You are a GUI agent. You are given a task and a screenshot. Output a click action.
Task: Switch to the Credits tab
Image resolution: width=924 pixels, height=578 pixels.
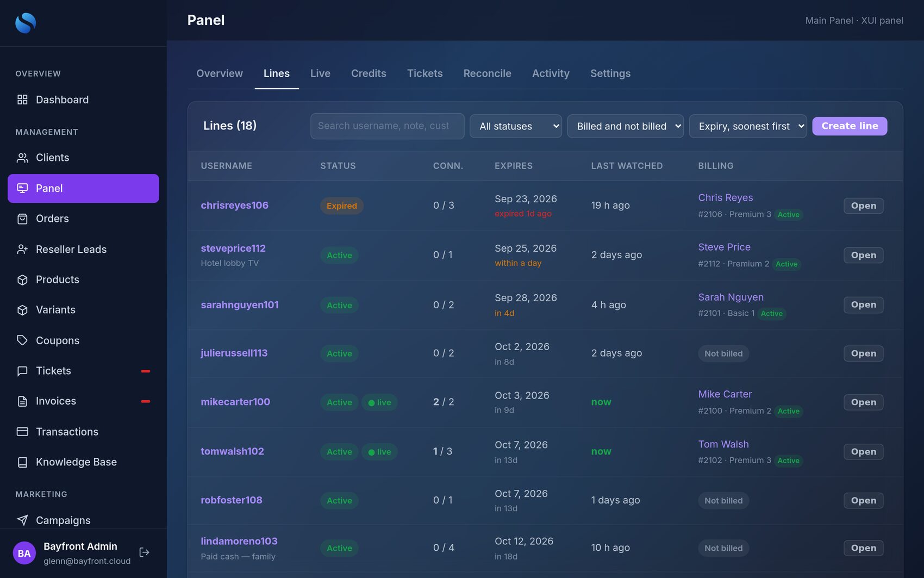[369, 73]
